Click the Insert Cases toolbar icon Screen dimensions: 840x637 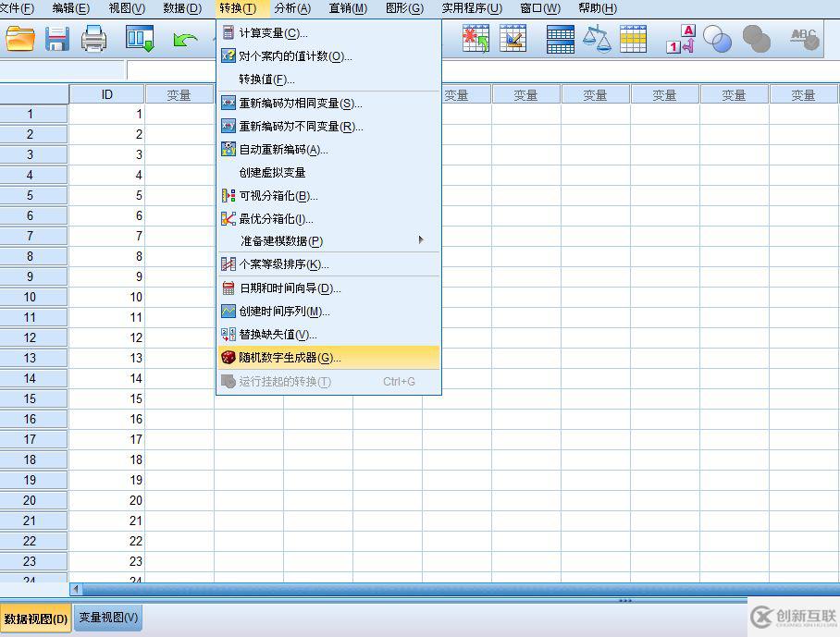475,39
